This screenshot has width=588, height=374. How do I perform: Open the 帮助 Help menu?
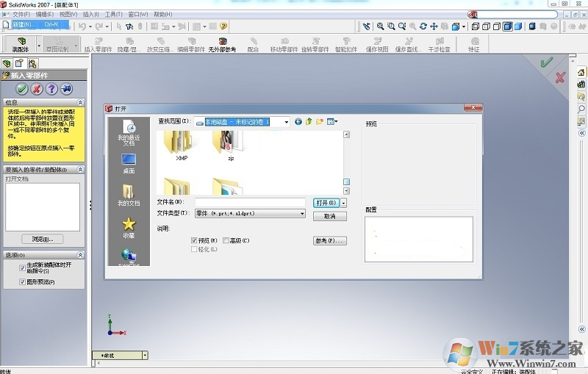pyautogui.click(x=162, y=14)
